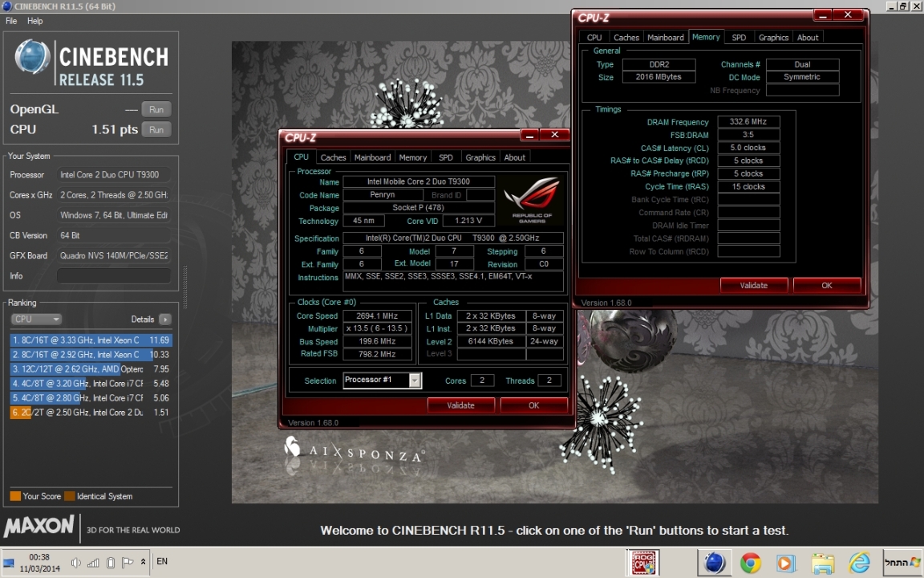
Task: Open the Action Center flag icon
Action: tap(128, 563)
